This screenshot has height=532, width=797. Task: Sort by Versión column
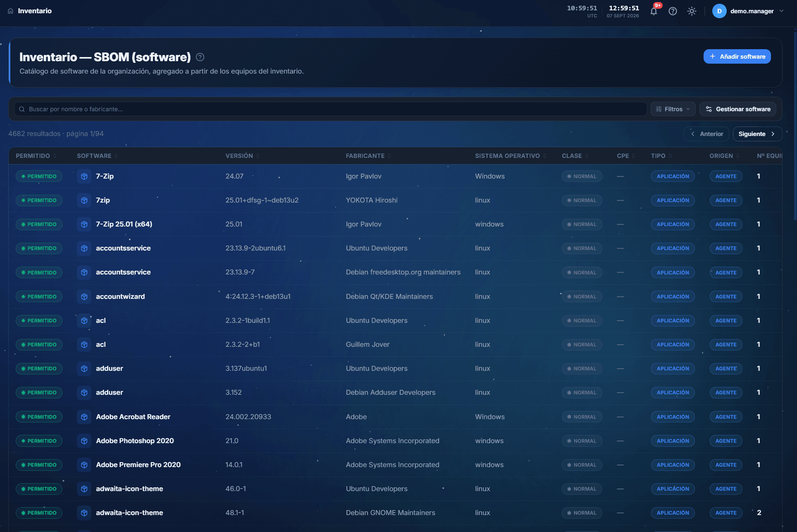tap(243, 156)
